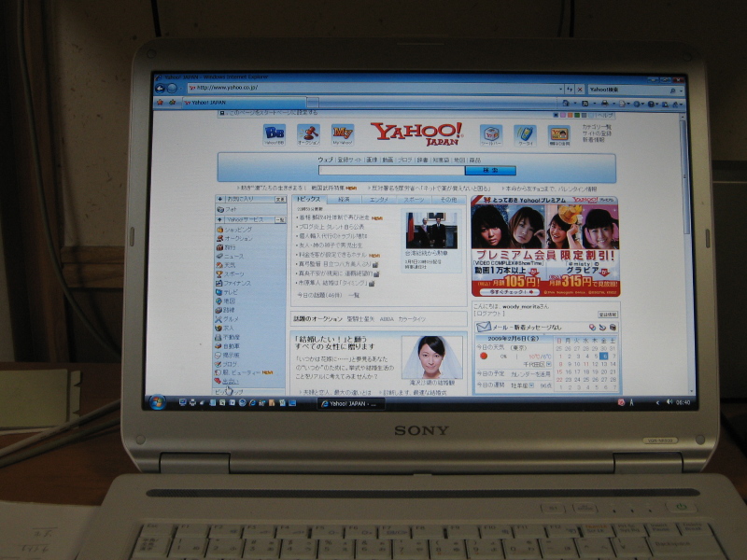747x560 pixels.
Task: Click the volume speaker icon in system tray
Action: pyautogui.click(x=669, y=402)
